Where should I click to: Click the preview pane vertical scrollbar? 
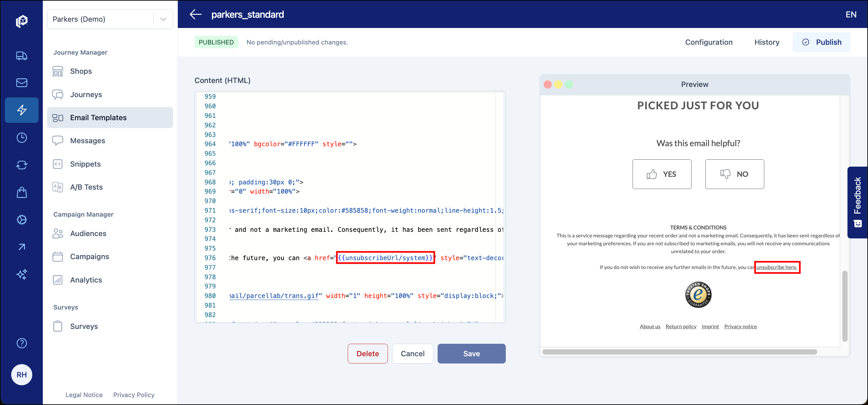click(x=845, y=307)
